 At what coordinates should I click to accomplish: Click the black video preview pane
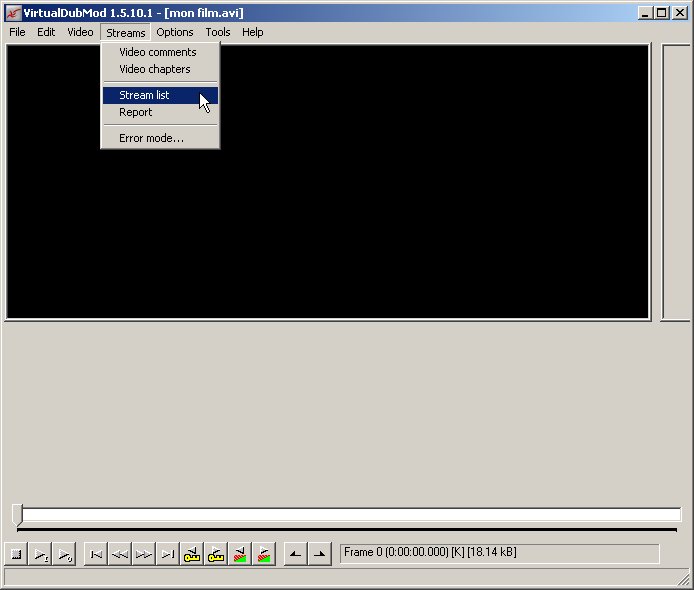tap(328, 181)
